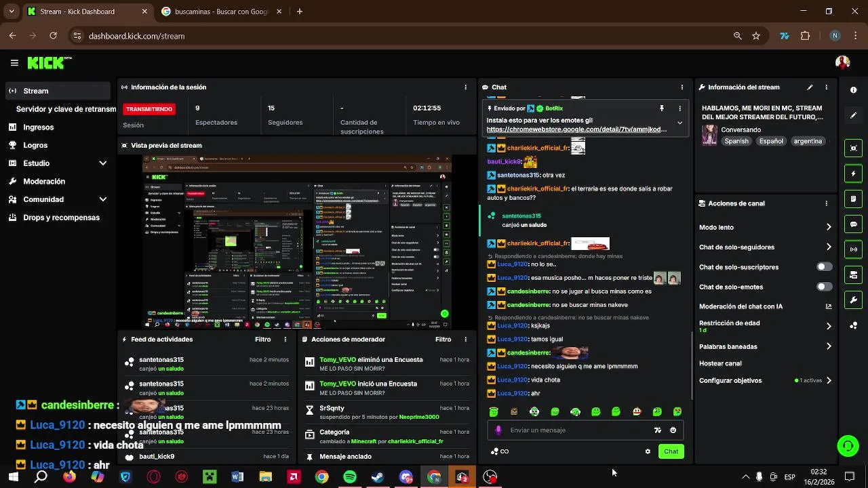The image size is (868, 488).
Task: Open the Chat panel options menu
Action: coord(682,87)
